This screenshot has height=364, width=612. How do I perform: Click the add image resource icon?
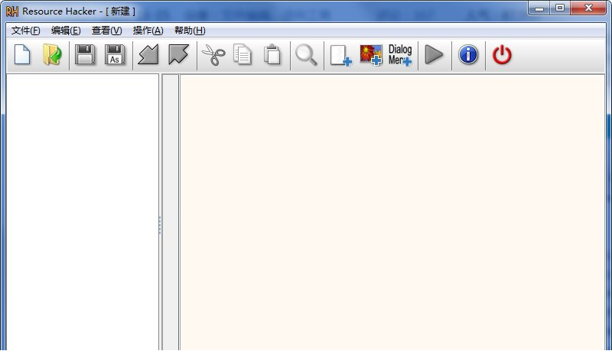point(371,55)
